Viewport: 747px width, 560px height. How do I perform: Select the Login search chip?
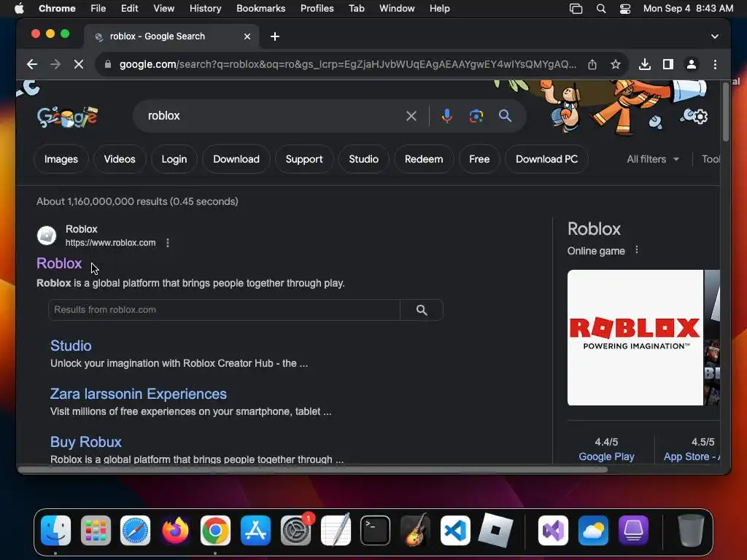point(174,159)
